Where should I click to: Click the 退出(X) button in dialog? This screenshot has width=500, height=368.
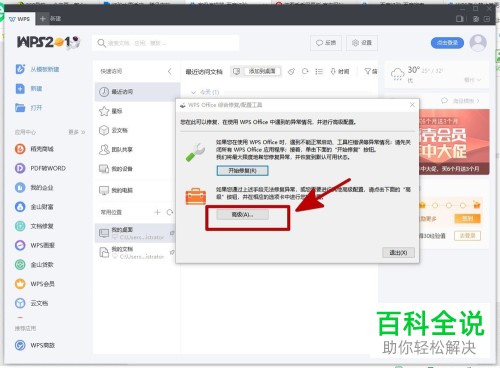(398, 252)
